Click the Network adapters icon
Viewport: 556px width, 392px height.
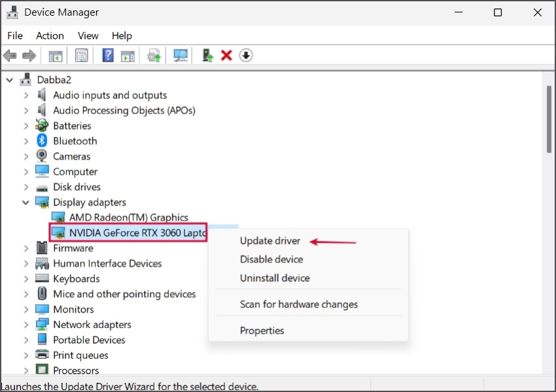[x=42, y=324]
